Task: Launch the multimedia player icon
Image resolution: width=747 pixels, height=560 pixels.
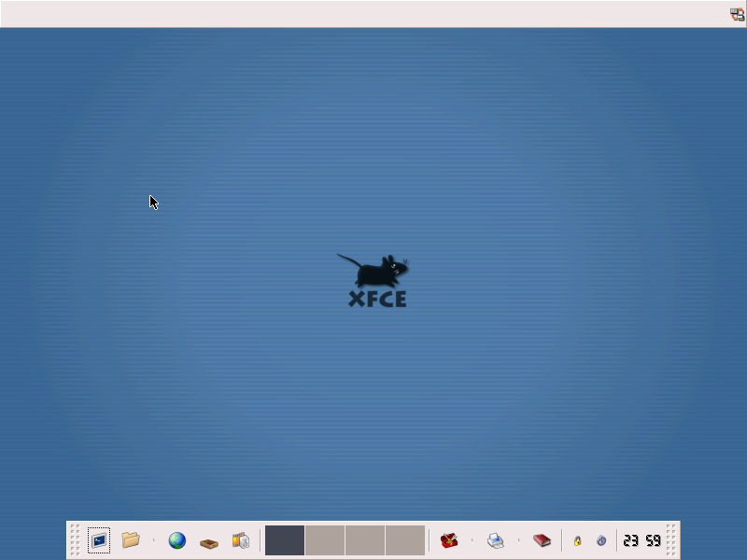Action: tap(241, 540)
